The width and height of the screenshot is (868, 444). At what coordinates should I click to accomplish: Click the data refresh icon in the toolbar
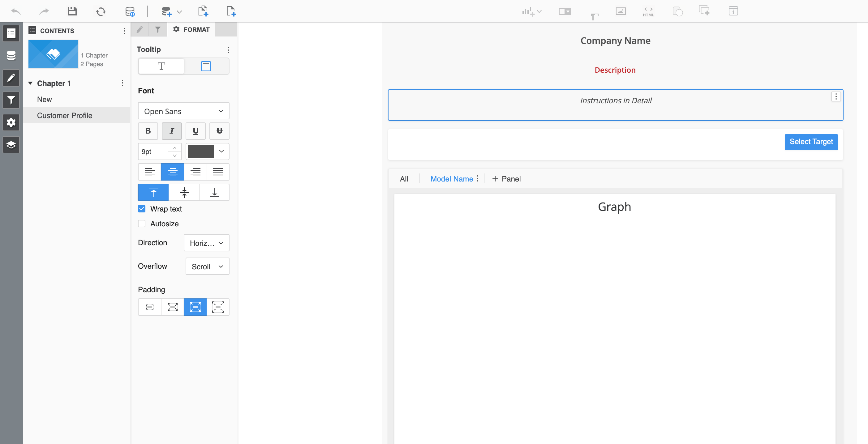[x=101, y=11]
